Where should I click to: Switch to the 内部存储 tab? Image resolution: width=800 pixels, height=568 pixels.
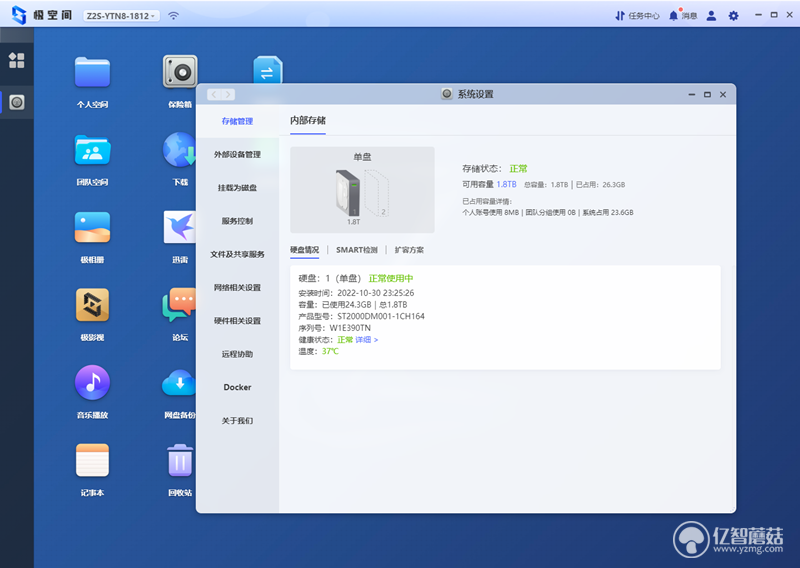[x=308, y=120]
